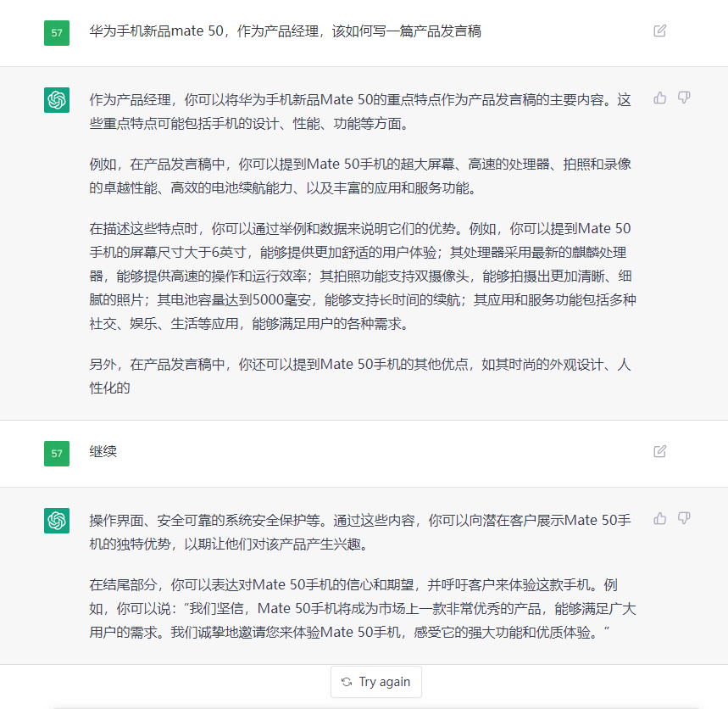
Task: Click the user avatar beside '继续'
Action: (57, 454)
